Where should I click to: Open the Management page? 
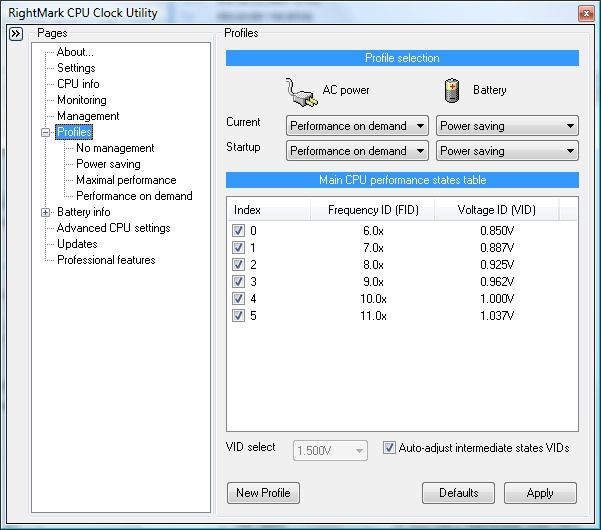88,116
